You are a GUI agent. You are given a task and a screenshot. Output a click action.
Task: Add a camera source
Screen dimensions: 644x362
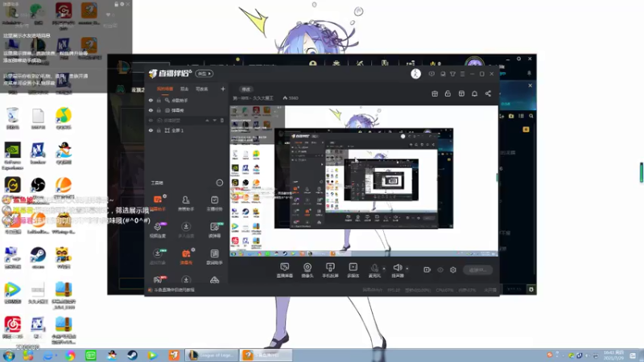[x=308, y=270]
